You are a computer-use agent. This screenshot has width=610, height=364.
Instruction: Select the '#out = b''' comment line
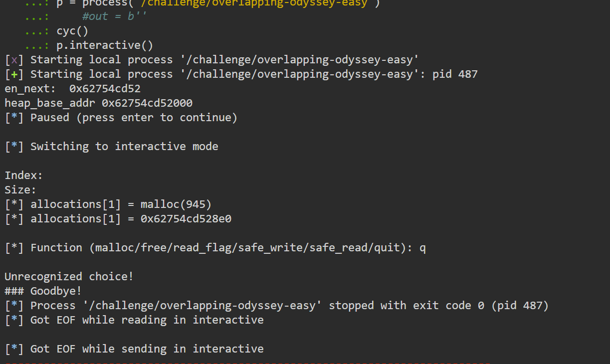click(x=115, y=16)
